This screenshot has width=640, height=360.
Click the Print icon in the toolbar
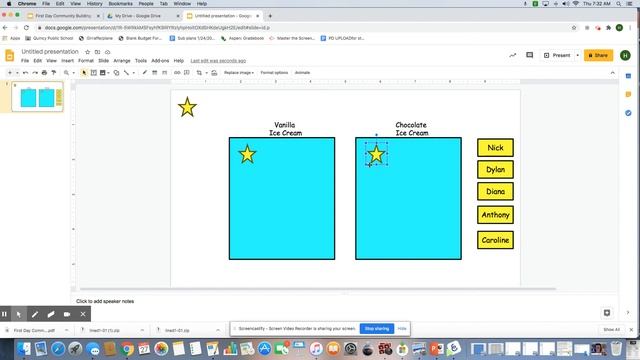44,73
